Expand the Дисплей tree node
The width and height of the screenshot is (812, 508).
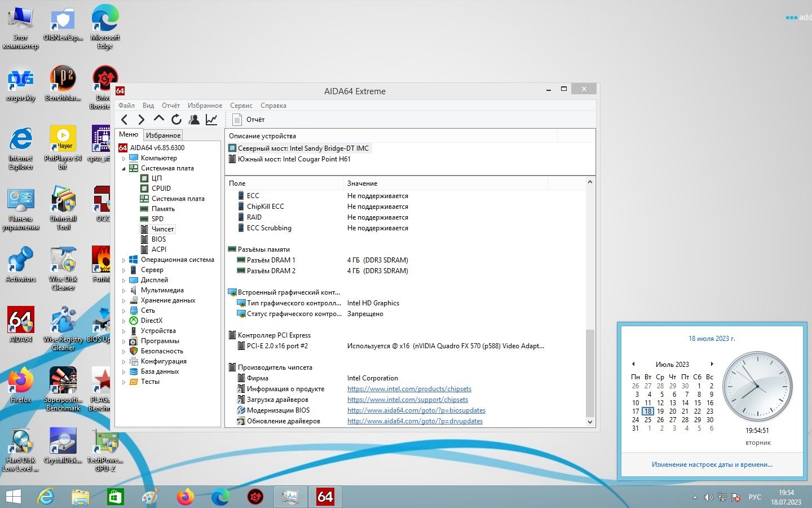(x=124, y=281)
